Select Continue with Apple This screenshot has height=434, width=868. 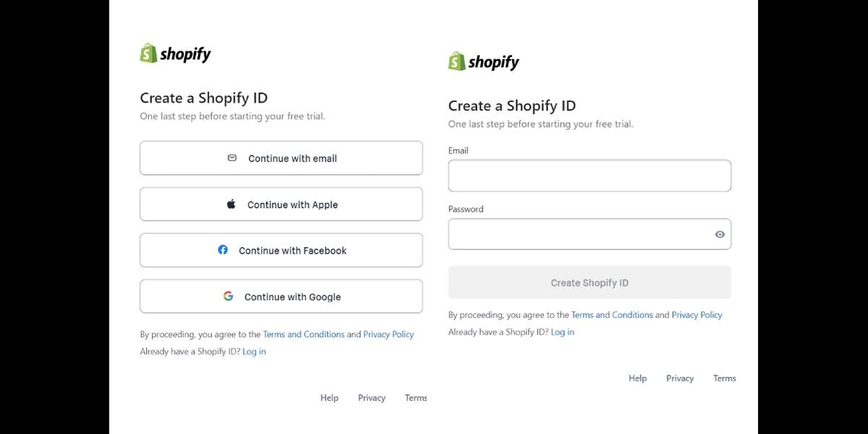pyautogui.click(x=281, y=204)
